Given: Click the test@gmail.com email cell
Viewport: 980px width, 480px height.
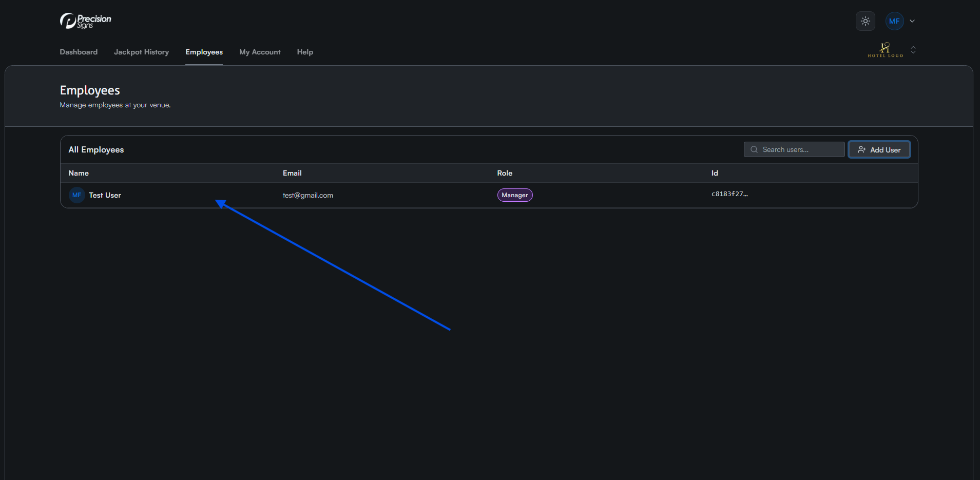Looking at the screenshot, I should [x=308, y=195].
